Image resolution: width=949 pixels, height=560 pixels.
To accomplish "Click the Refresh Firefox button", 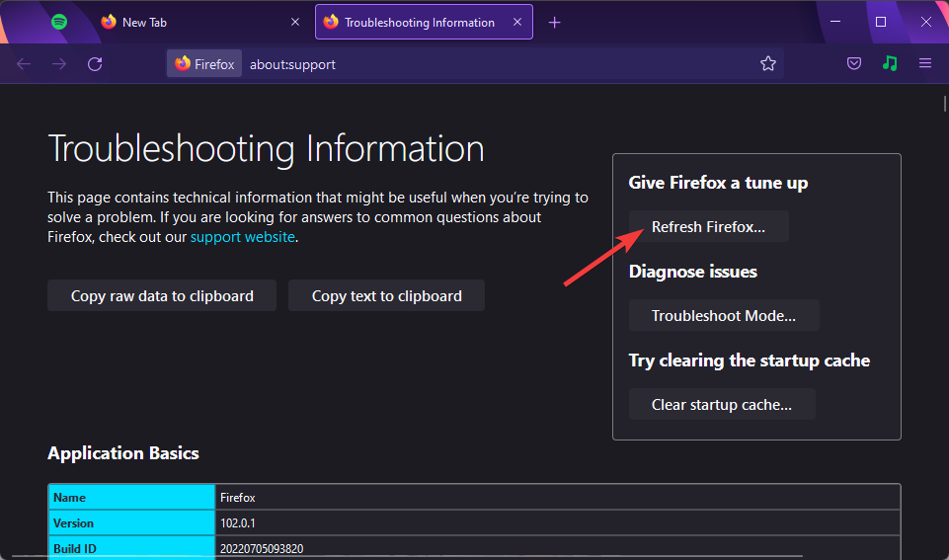I will pos(709,226).
